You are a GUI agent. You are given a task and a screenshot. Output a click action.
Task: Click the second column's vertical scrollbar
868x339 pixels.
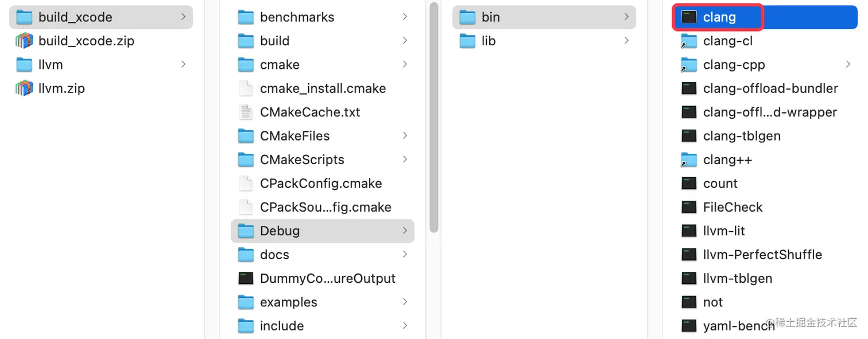click(434, 115)
